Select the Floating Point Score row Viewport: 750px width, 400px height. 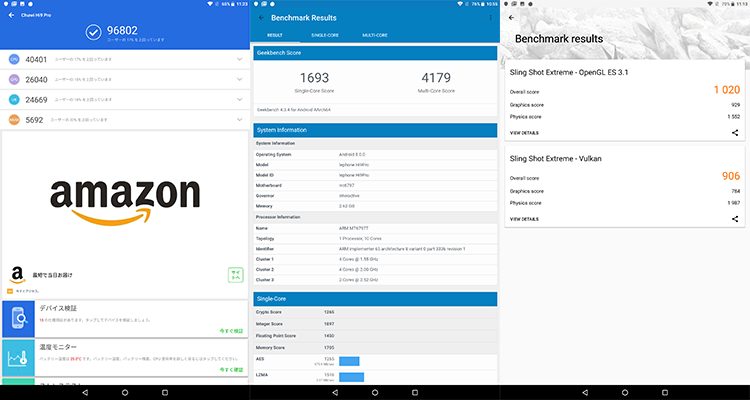(x=375, y=336)
